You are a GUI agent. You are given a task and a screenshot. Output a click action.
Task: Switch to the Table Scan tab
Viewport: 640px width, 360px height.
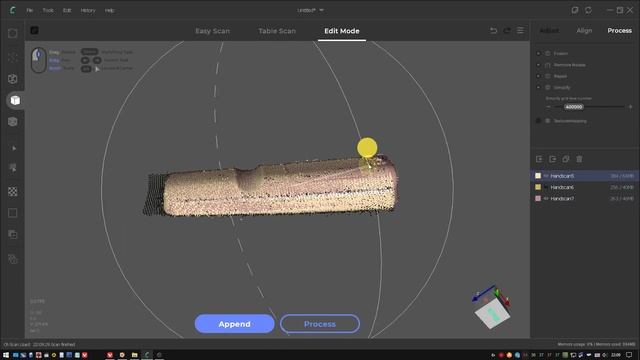[277, 31]
